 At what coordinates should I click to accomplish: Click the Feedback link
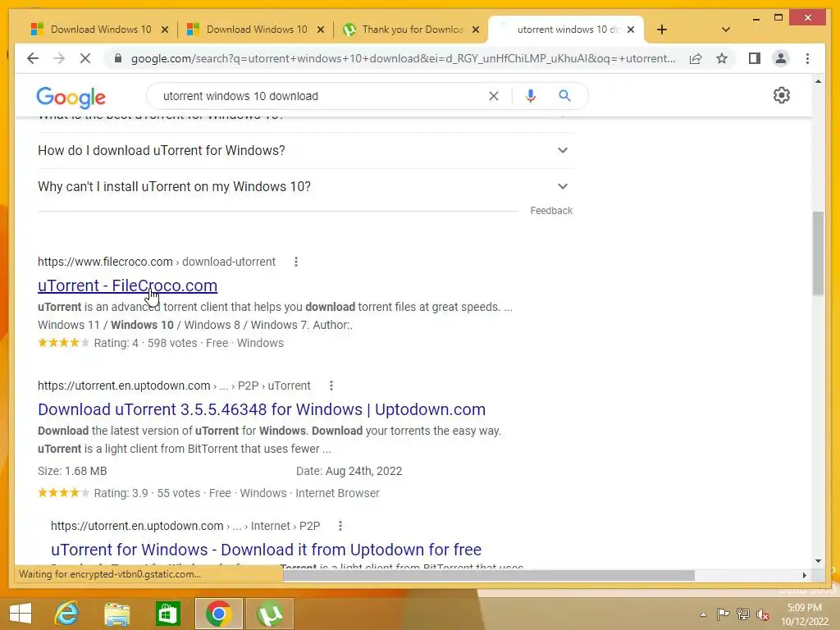click(551, 211)
